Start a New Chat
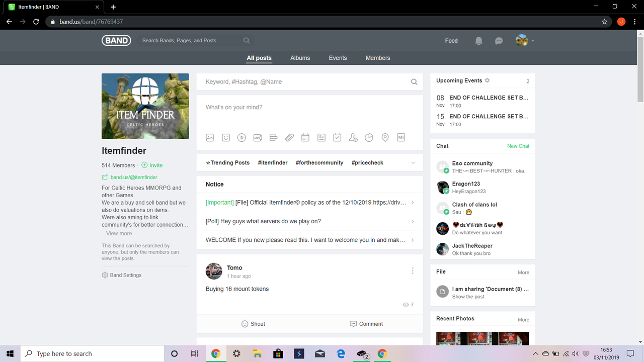644x362 pixels. (x=518, y=146)
